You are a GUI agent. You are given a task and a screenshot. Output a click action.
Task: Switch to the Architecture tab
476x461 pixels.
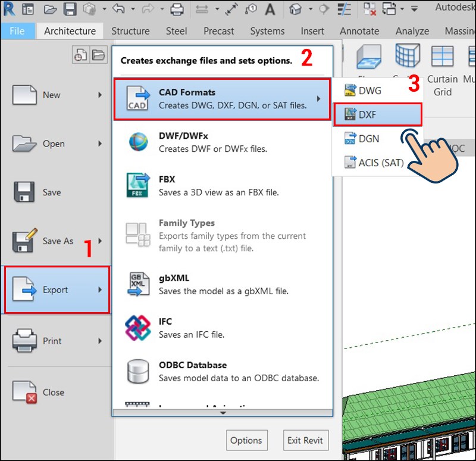(x=70, y=31)
